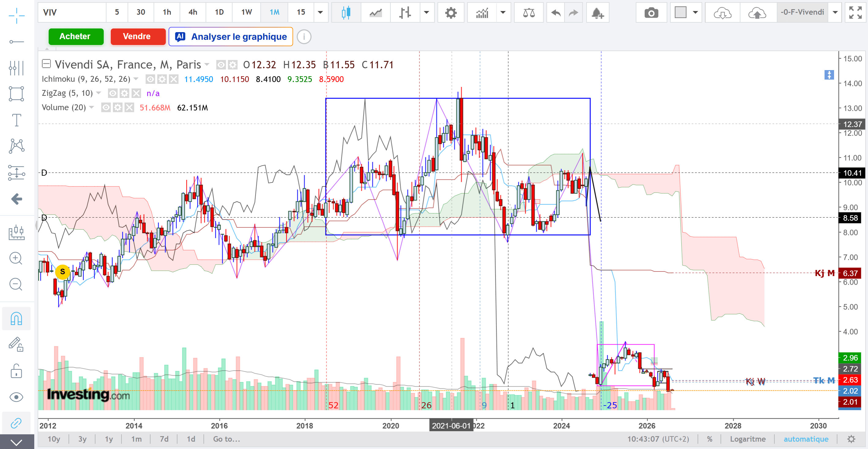Expand the Ichimoku indicator dropdown arrow
Screen dimensions: 868x449
[x=136, y=79]
